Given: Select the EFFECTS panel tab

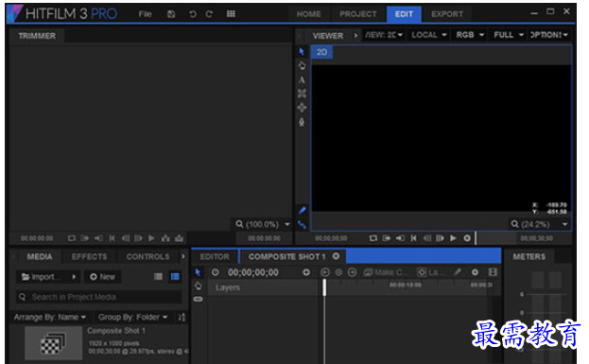Looking at the screenshot, I should coord(90,257).
